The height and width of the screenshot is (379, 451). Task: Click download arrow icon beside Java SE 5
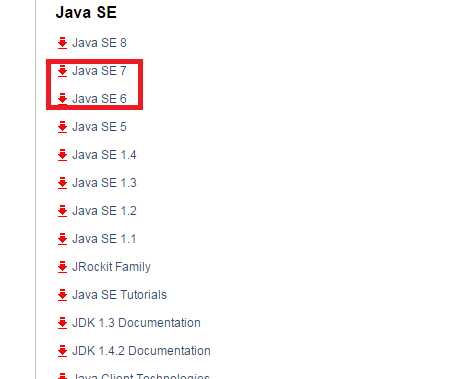coord(62,127)
